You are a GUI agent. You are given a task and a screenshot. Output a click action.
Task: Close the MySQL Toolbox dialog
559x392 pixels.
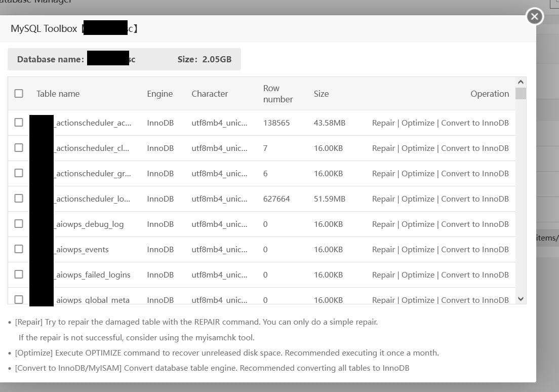click(x=534, y=16)
